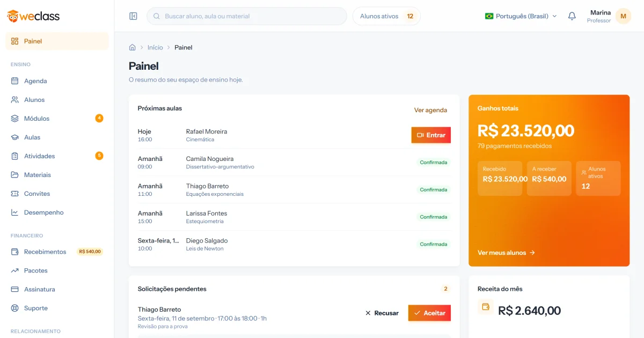644x338 pixels.
Task: Click the Desempenho chart icon
Action: [x=14, y=212]
